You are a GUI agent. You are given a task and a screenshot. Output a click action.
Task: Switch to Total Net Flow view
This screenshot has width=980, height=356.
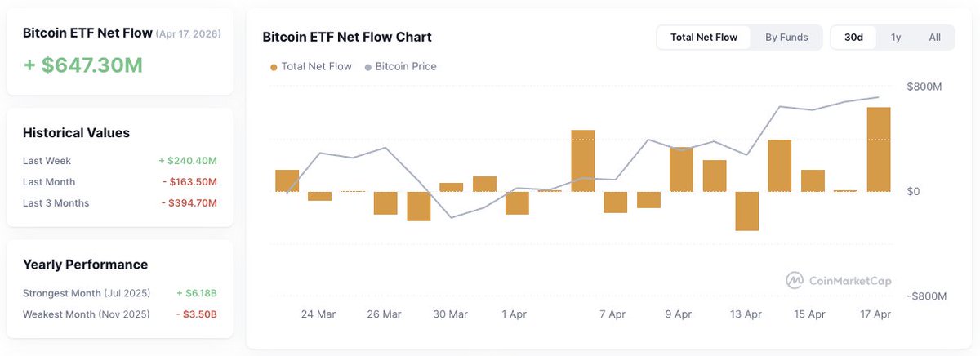click(x=703, y=38)
